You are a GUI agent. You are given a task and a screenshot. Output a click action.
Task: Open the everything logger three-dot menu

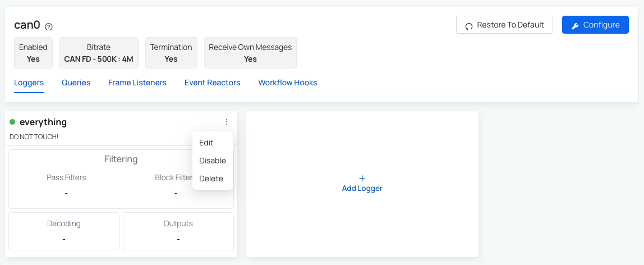point(227,122)
